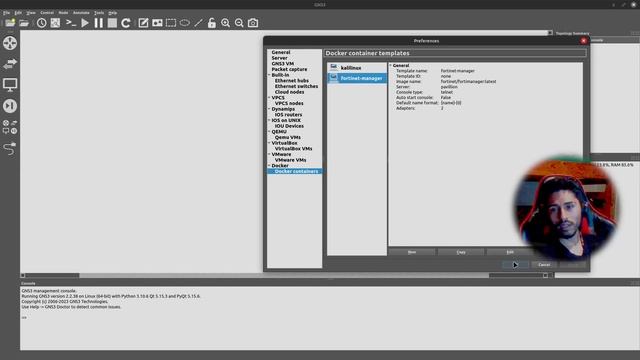Click the Zoom out magnifier icon
640x360 pixels.
tap(239, 23)
